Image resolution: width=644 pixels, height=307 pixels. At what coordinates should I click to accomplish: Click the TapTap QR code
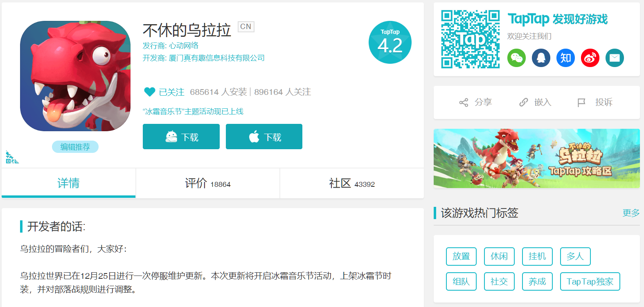tap(471, 39)
